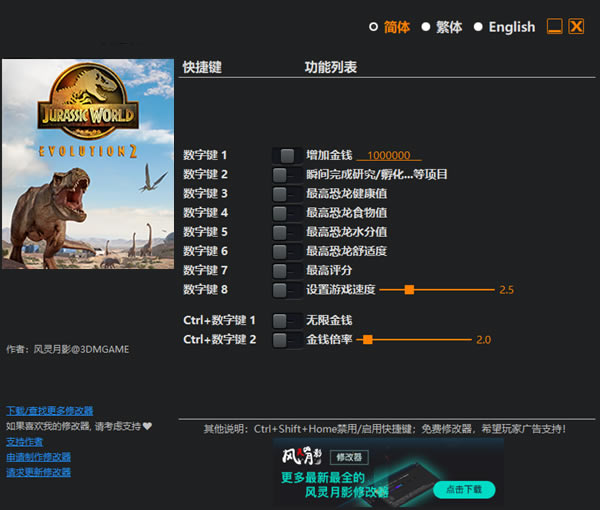
Task: Click the Jurassic World Evolution 2 cover image
Action: tap(88, 164)
